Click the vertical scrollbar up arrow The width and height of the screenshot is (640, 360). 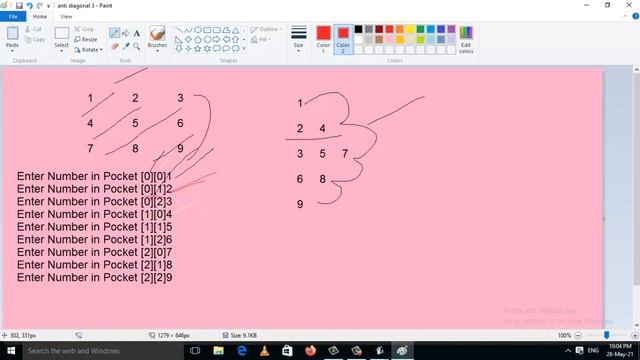click(x=636, y=70)
